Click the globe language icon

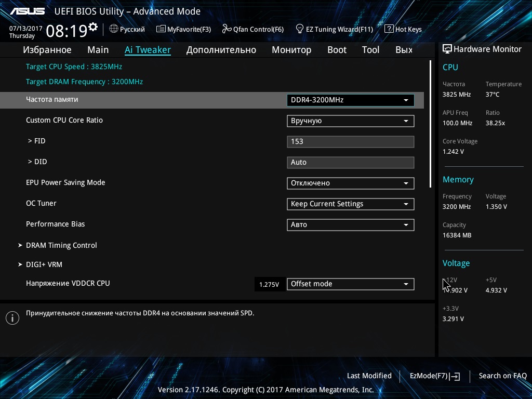click(114, 29)
